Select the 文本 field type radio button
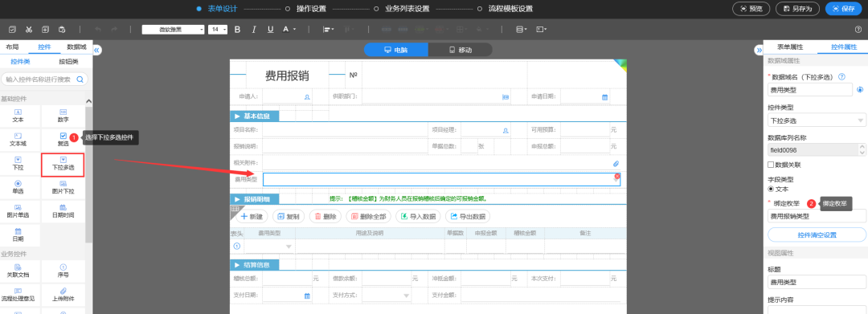 tap(771, 189)
